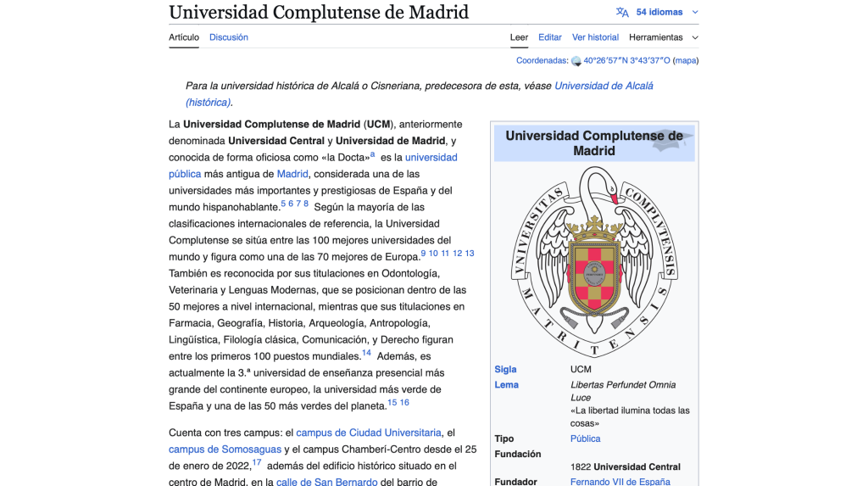
Task: Click the globe icon next to coordinates
Action: point(576,61)
